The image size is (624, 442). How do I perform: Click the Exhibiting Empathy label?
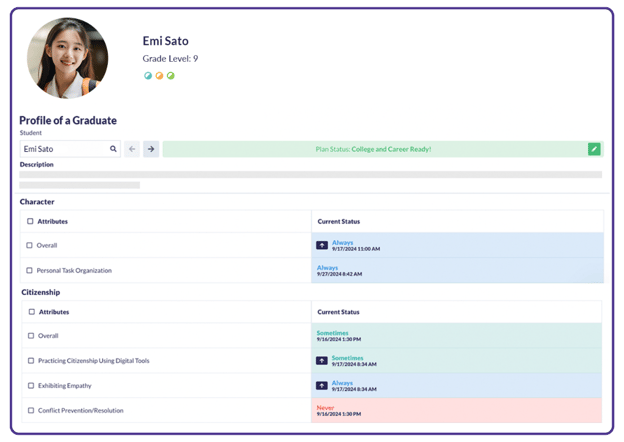64,386
